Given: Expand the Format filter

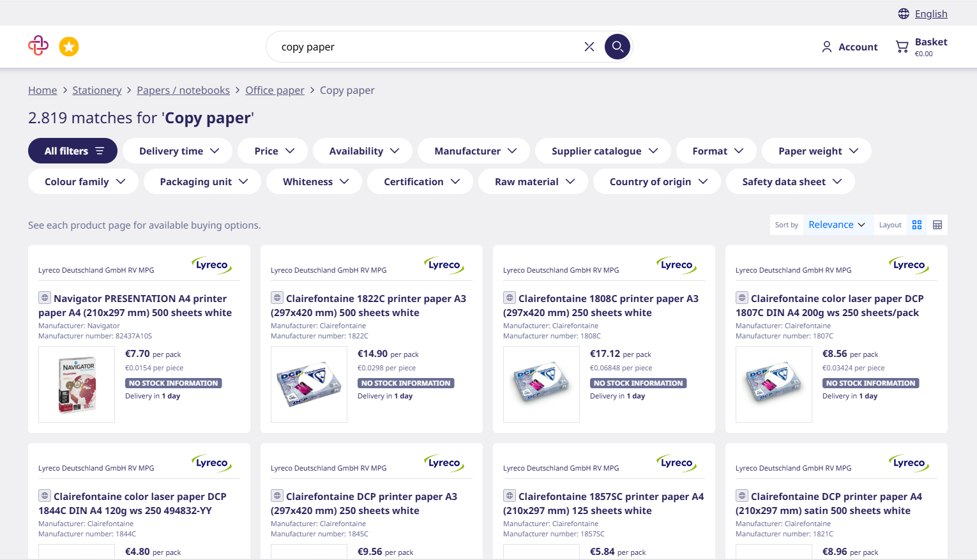Looking at the screenshot, I should pos(716,151).
